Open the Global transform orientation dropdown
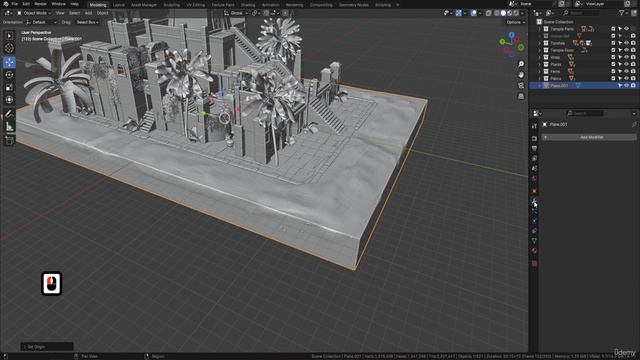Screen dimensions: 640x360 click(236, 13)
